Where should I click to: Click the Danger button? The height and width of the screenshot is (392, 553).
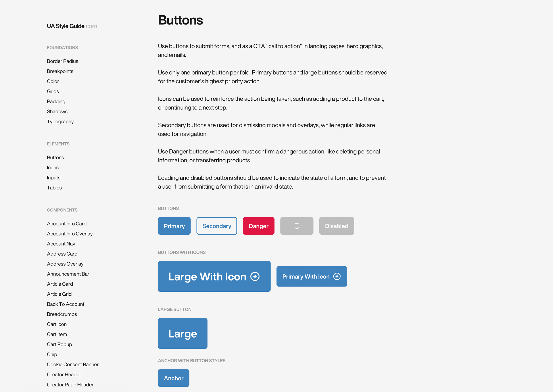pos(258,226)
